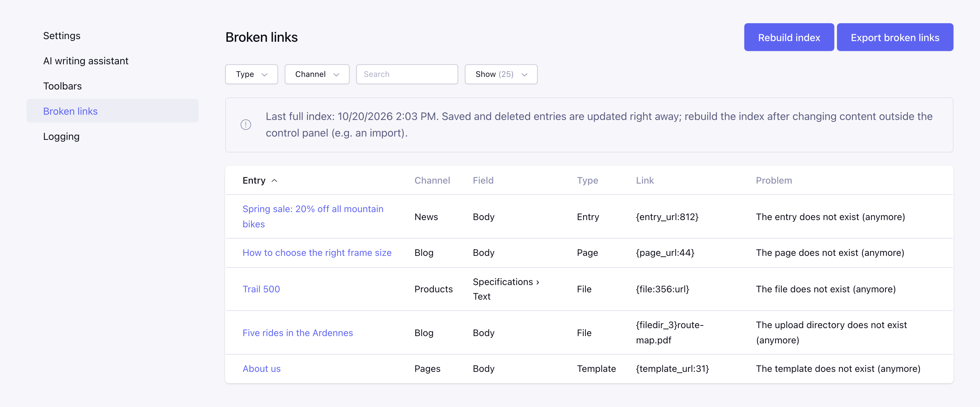Click the Link column header
This screenshot has width=980, height=407.
coord(645,181)
